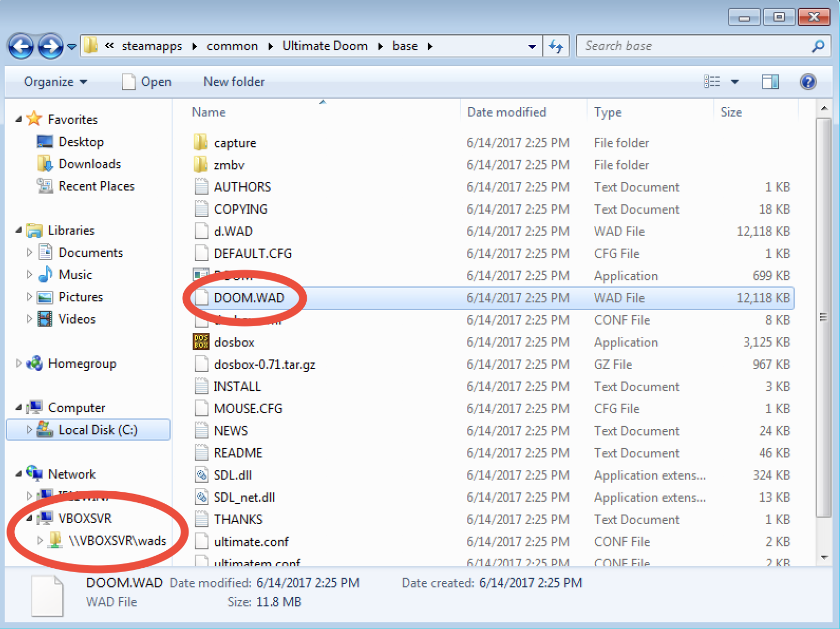This screenshot has width=840, height=629.
Task: Select steamapps in the breadcrumb path
Action: click(x=152, y=46)
